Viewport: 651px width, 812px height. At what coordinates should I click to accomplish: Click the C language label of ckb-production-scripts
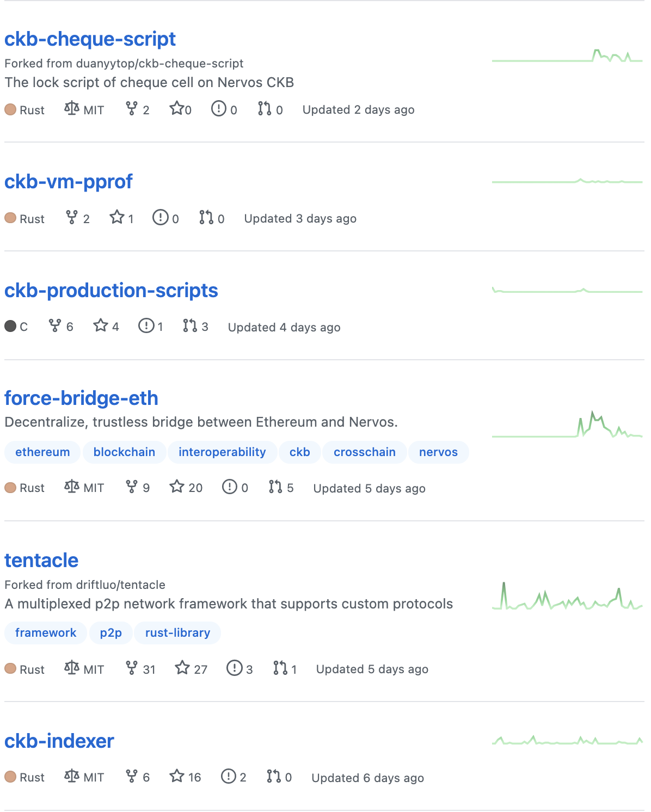pos(23,327)
